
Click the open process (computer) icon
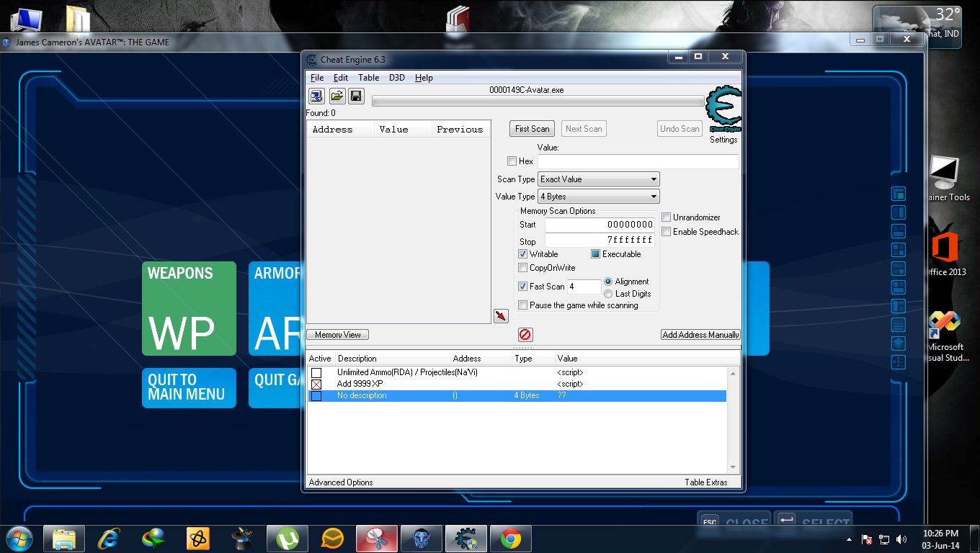coord(316,96)
